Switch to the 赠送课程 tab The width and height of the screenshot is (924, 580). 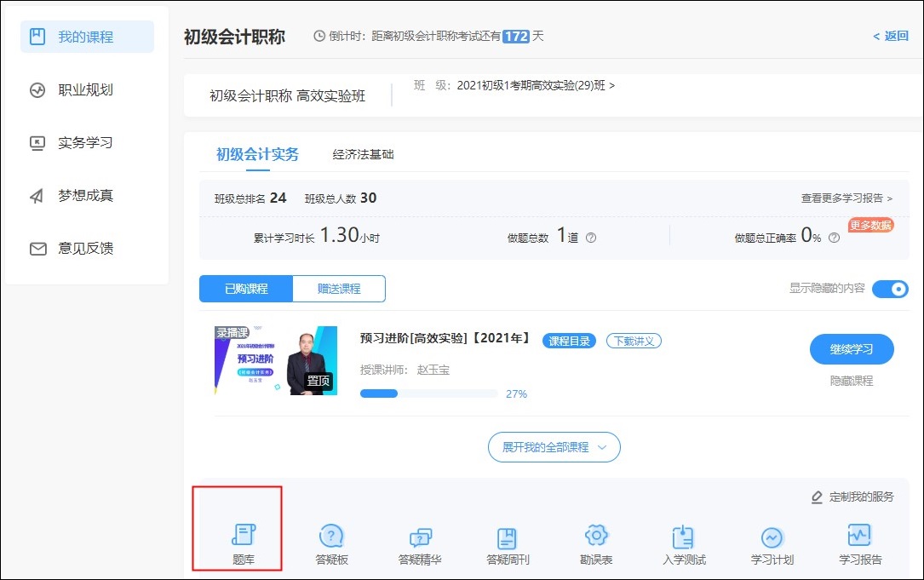339,289
